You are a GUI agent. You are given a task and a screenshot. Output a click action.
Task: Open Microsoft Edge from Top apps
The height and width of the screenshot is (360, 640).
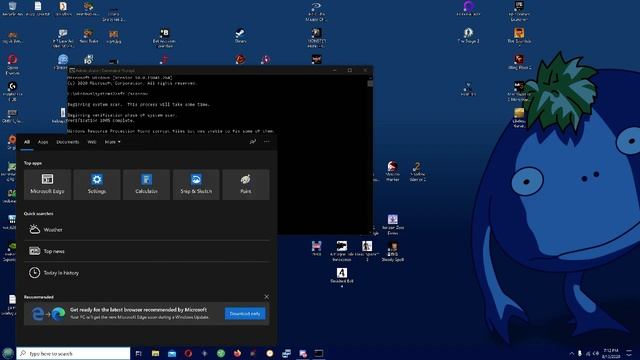[x=47, y=184]
